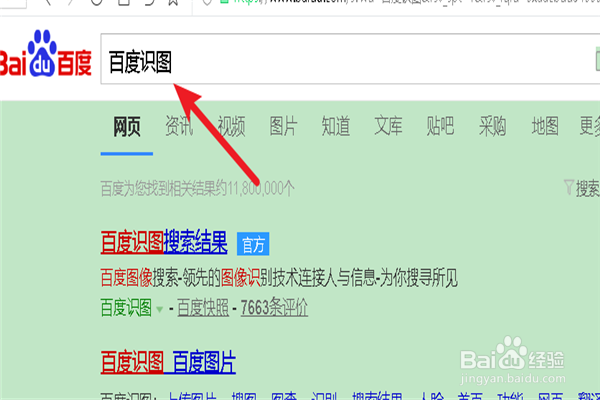The image size is (600, 400).
Task: Click the green 百度识图 source link
Action: [126, 308]
